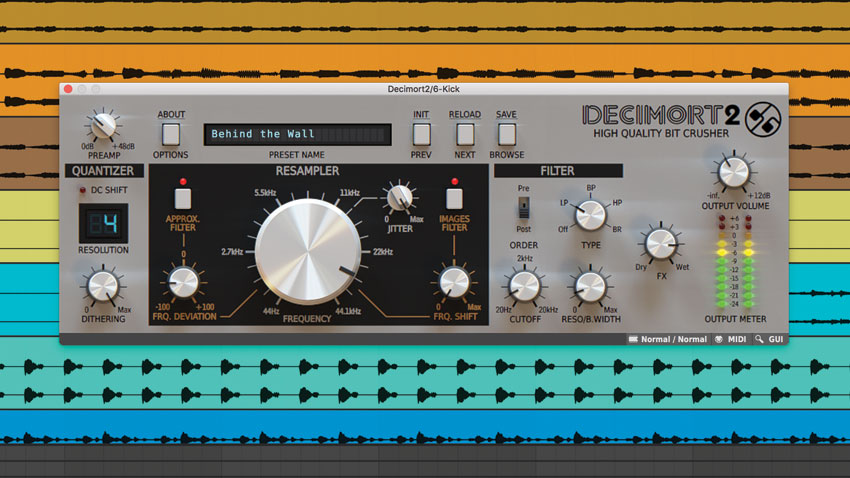The image size is (850, 478).
Task: Close the Decimort2 plugin window
Action: coord(68,89)
